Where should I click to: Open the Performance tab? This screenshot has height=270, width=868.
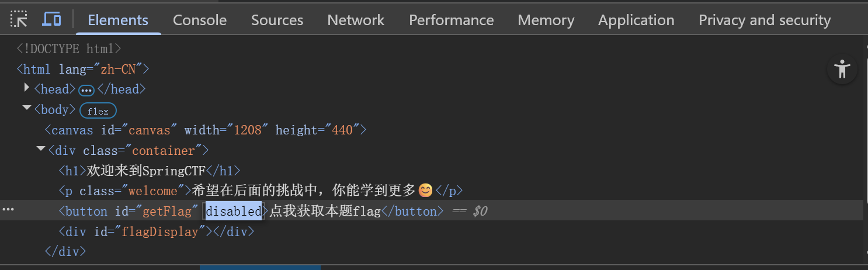[x=451, y=20]
